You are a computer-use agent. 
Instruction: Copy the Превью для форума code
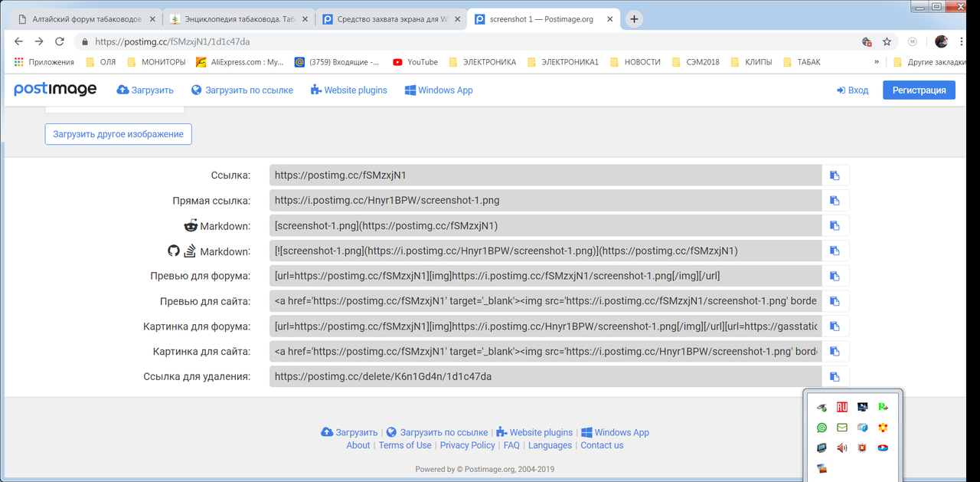click(835, 276)
